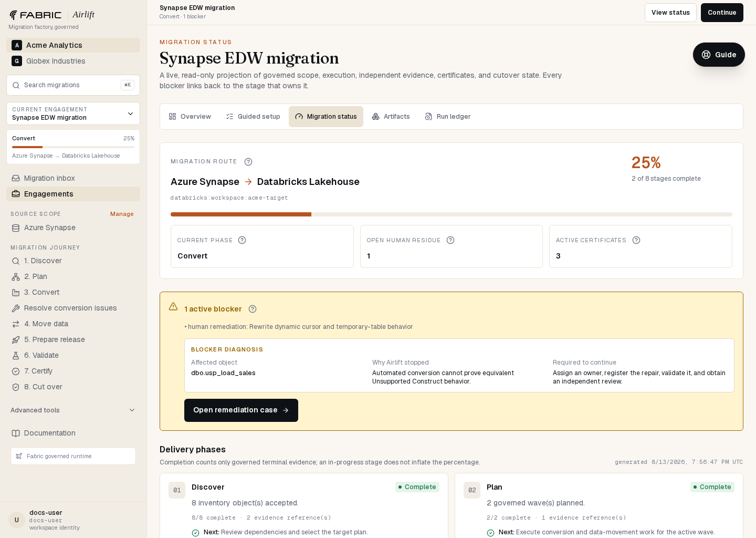Go to the Artifacts tab

[391, 117]
